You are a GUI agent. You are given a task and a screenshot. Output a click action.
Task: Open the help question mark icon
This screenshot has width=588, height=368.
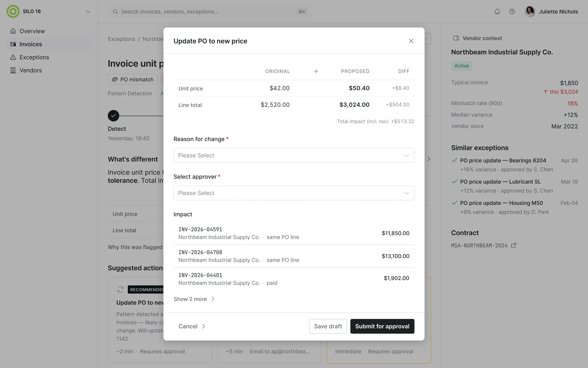(x=512, y=12)
